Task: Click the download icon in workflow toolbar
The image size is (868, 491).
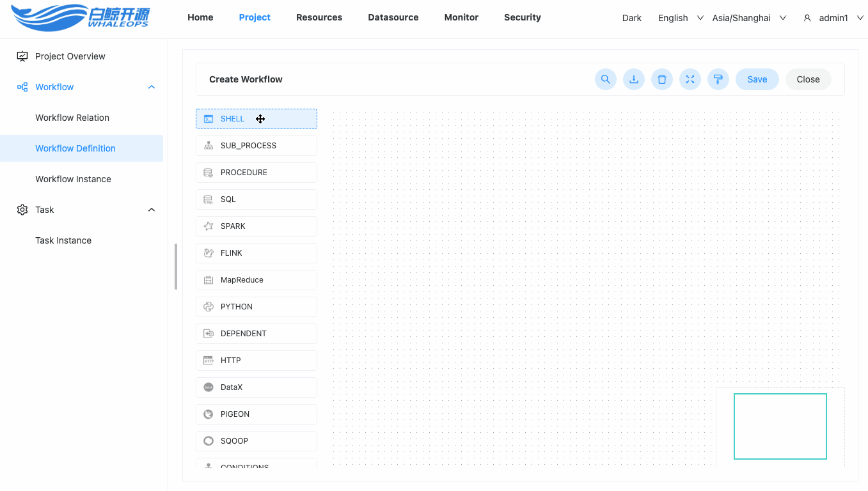Action: [x=634, y=79]
